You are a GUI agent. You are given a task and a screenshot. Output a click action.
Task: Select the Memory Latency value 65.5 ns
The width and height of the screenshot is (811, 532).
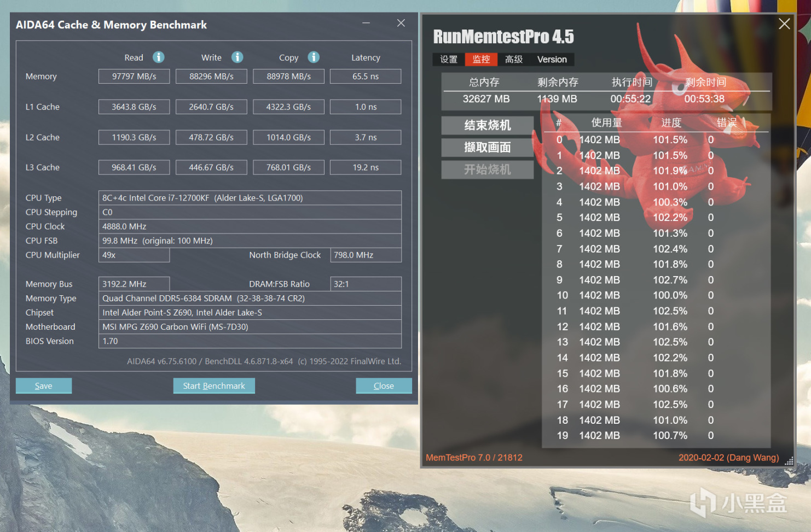366,76
